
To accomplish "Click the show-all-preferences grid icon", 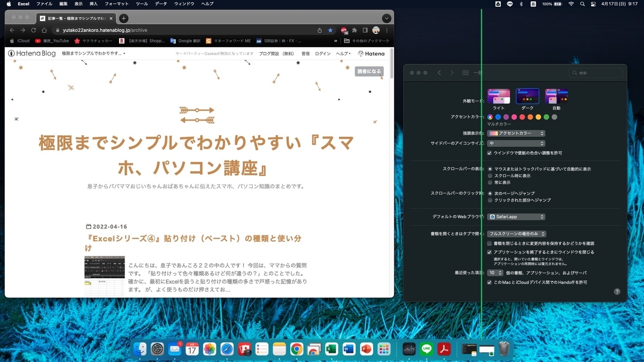I will point(465,72).
